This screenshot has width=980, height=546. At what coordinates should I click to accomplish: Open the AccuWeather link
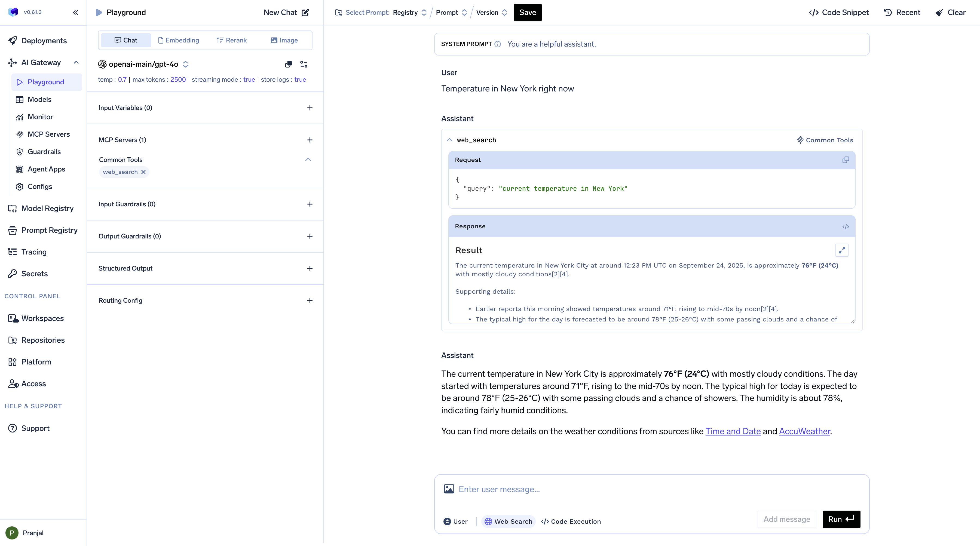point(804,431)
